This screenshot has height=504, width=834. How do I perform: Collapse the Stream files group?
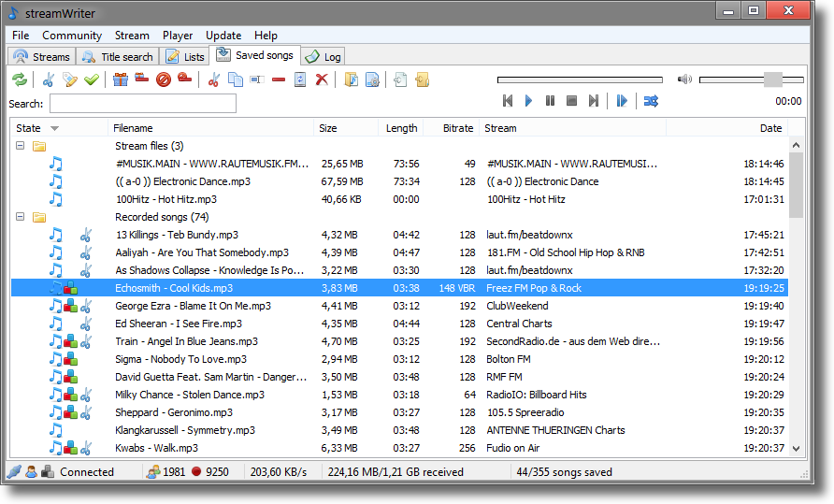pyautogui.click(x=21, y=146)
